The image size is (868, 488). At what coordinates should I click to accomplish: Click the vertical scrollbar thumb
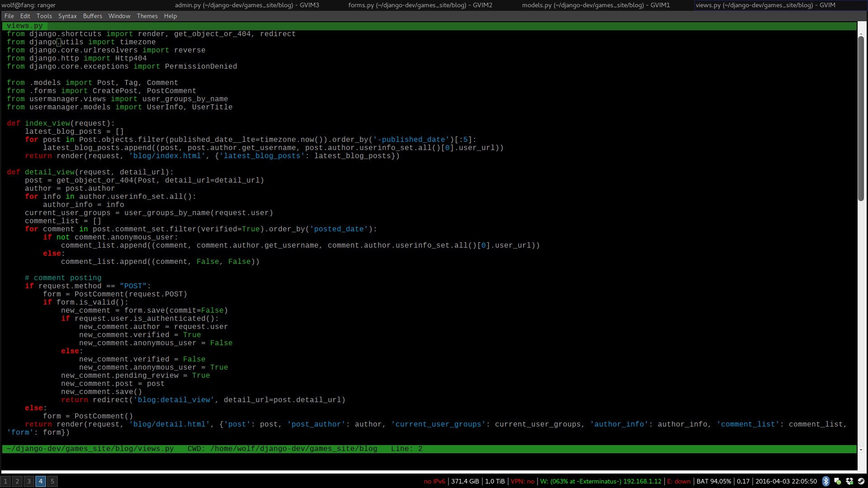861,118
